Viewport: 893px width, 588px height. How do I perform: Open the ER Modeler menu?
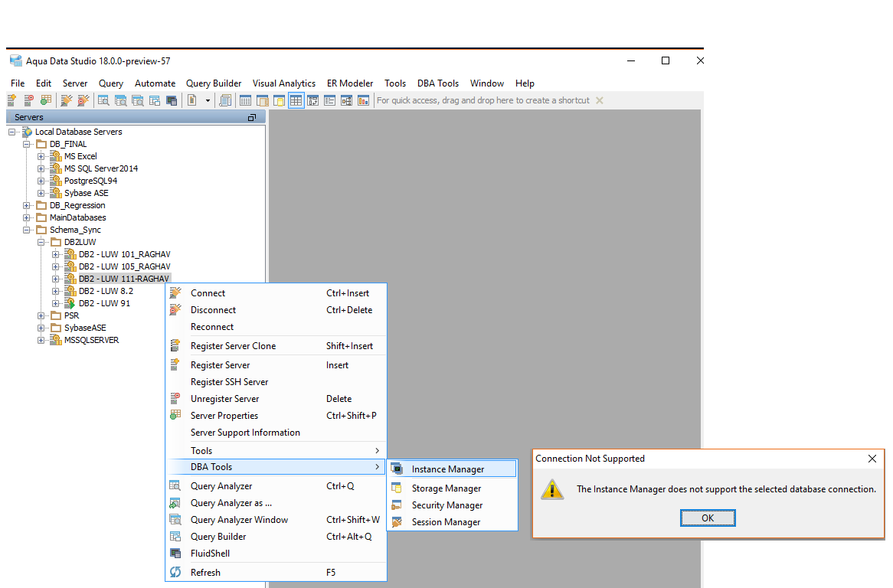tap(350, 83)
